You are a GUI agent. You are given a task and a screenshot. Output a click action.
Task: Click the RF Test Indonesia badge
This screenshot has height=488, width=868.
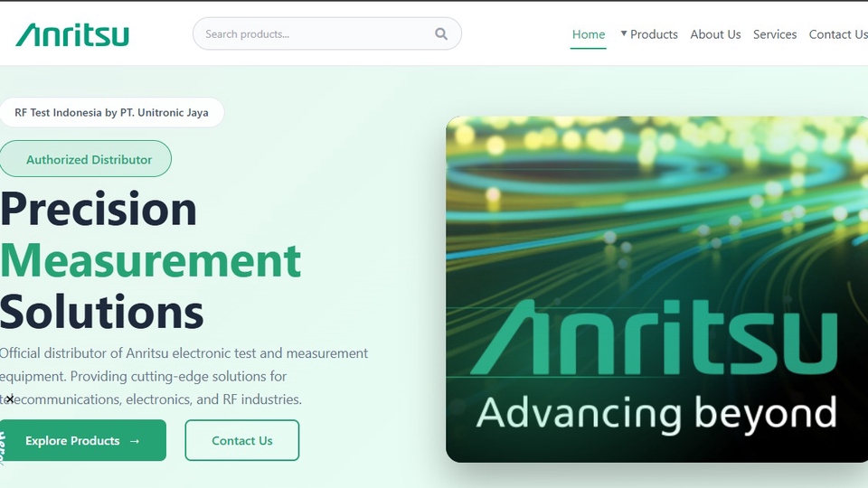coord(111,113)
